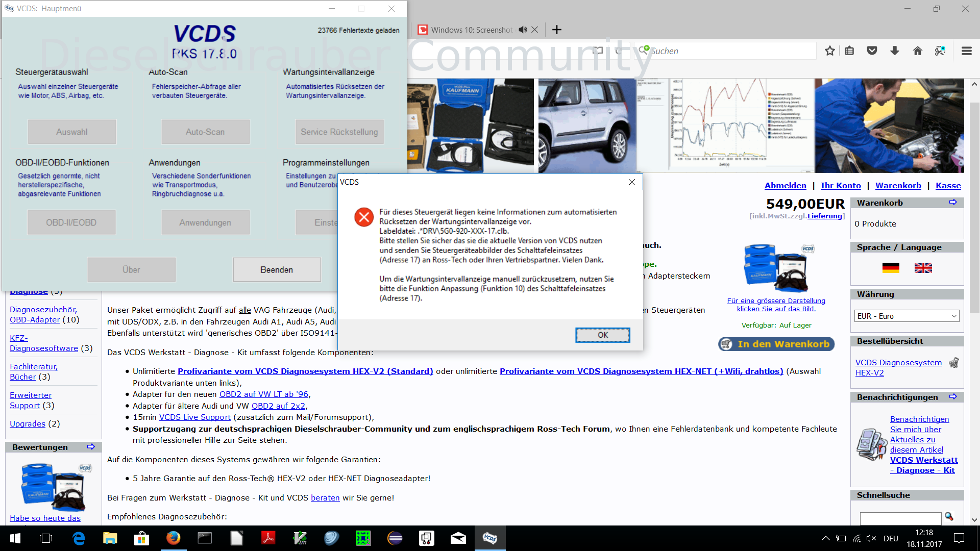Select German language flag
This screenshot has height=551, width=980.
pyautogui.click(x=891, y=268)
